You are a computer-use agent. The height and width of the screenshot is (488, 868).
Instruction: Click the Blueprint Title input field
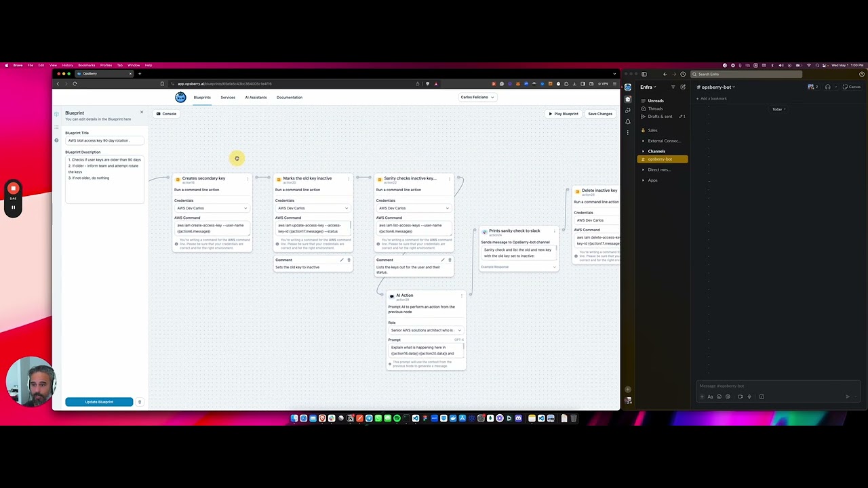(x=104, y=140)
